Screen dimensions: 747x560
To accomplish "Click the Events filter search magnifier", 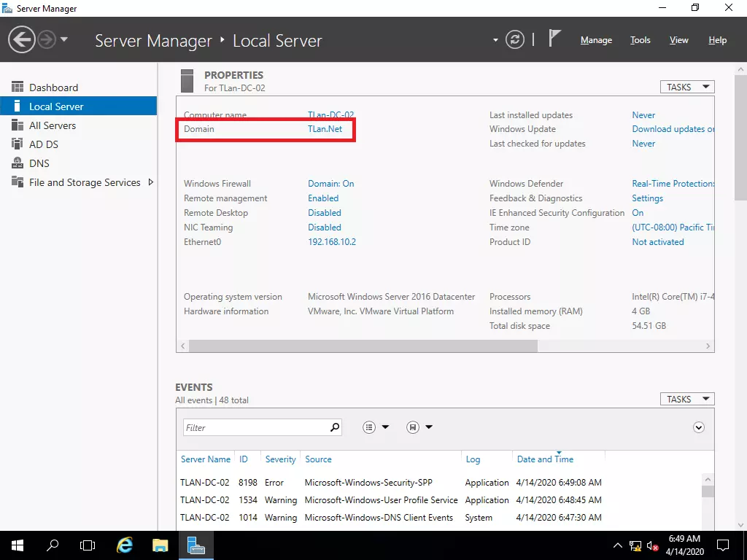I will pos(335,427).
